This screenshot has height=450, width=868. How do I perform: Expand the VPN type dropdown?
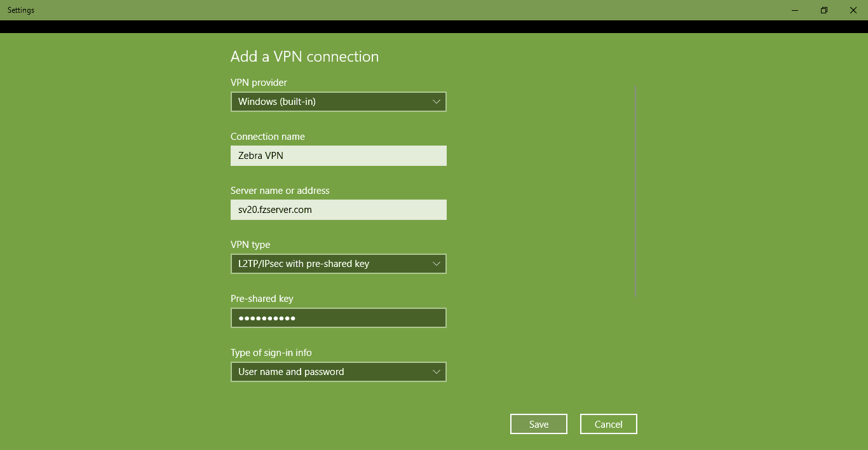point(338,264)
